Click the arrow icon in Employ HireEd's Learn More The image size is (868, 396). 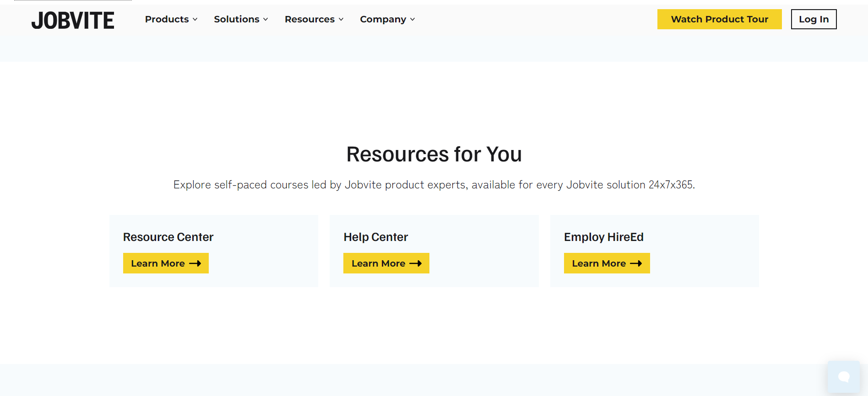click(636, 263)
